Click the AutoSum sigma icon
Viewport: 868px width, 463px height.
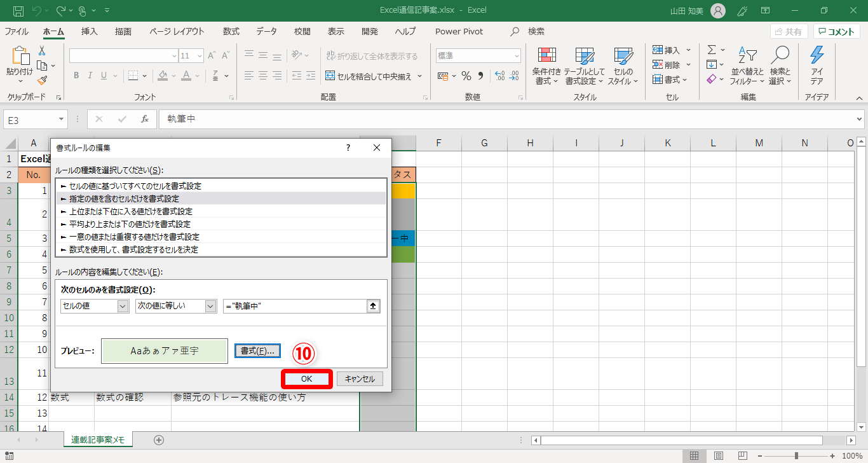click(712, 50)
